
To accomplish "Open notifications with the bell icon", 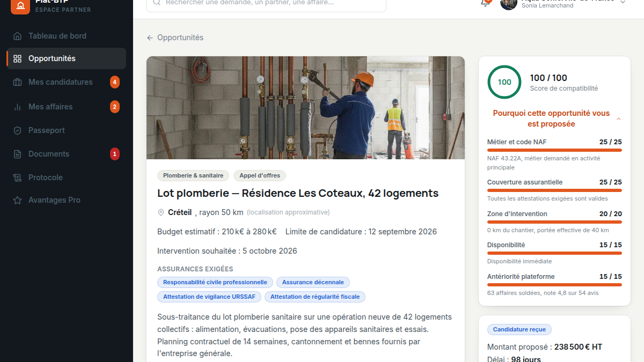I will 485,3.
